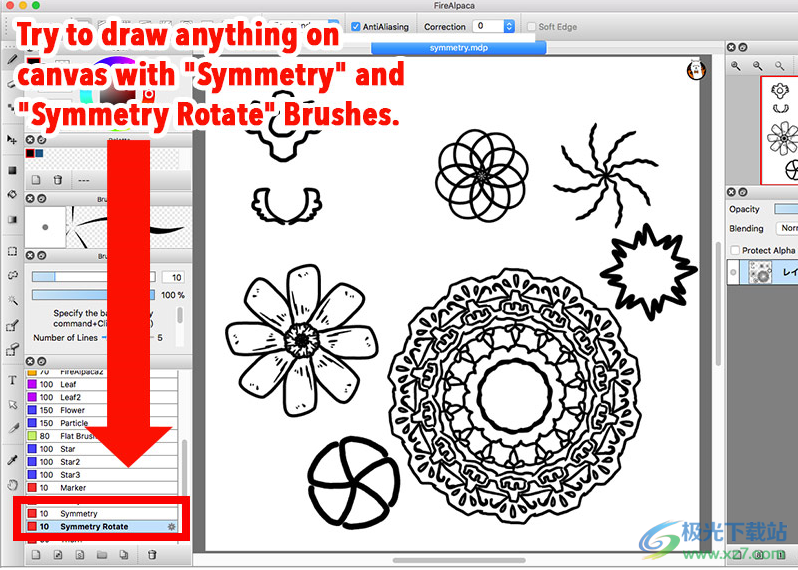
Task: Select the Leaf2 brush
Action: (x=102, y=397)
